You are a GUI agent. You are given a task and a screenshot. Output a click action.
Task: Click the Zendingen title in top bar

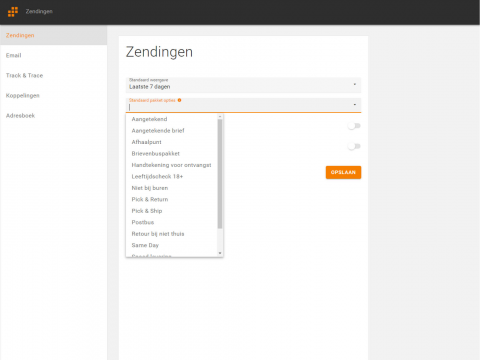39,11
